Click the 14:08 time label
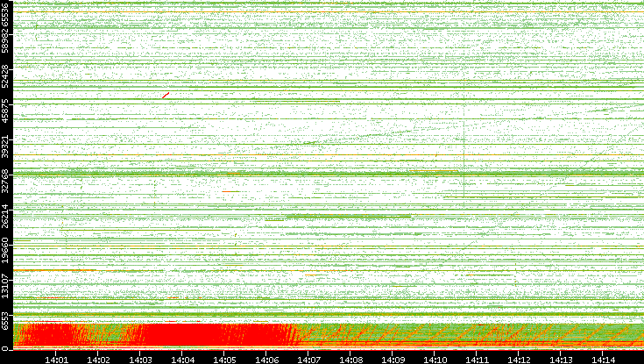644x364 pixels. (351, 358)
